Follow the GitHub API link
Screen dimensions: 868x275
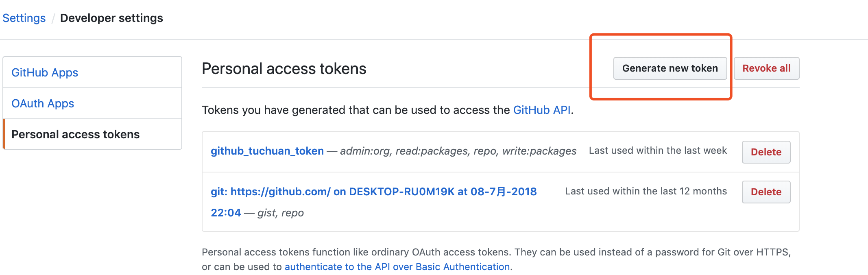point(541,110)
